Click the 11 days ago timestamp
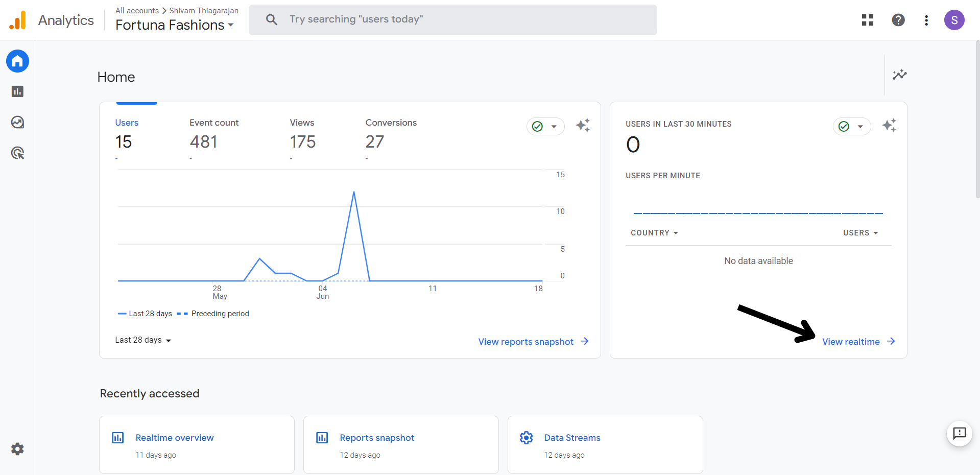The width and height of the screenshot is (980, 475). [x=156, y=455]
